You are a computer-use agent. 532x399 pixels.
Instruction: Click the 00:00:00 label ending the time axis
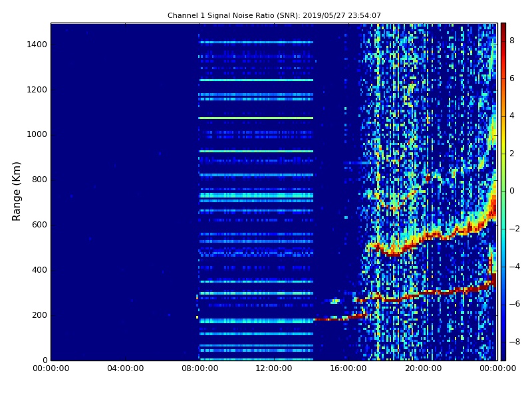click(x=497, y=368)
